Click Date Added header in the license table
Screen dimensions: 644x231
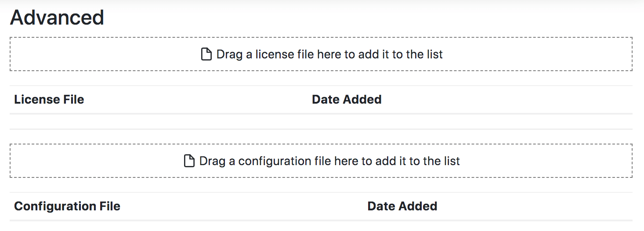tap(347, 100)
